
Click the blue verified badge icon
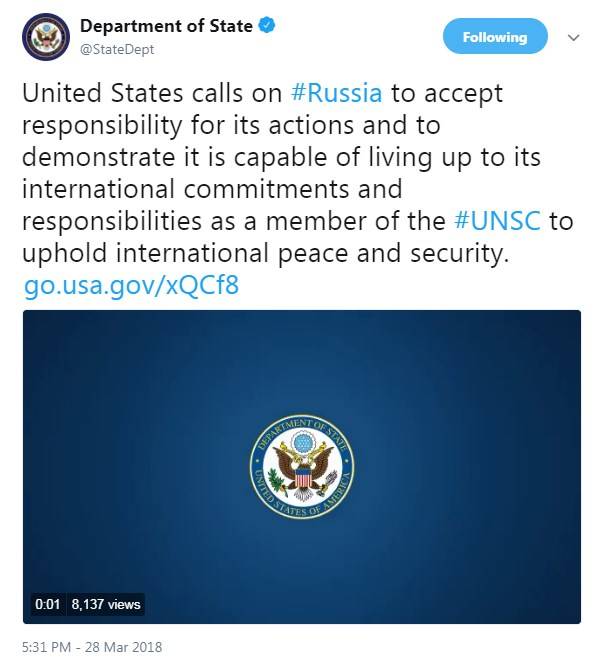point(267,25)
